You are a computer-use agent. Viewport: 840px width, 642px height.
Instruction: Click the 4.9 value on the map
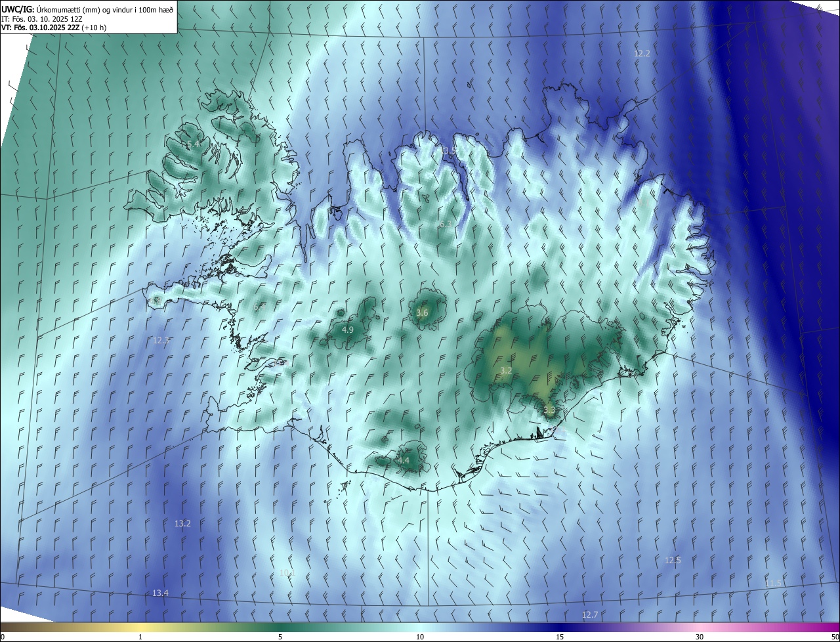click(348, 330)
